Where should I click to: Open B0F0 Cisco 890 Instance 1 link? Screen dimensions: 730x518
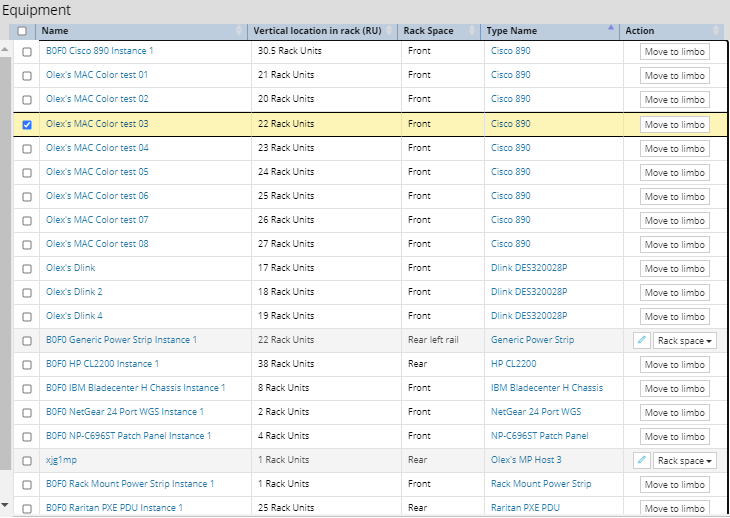tap(100, 51)
